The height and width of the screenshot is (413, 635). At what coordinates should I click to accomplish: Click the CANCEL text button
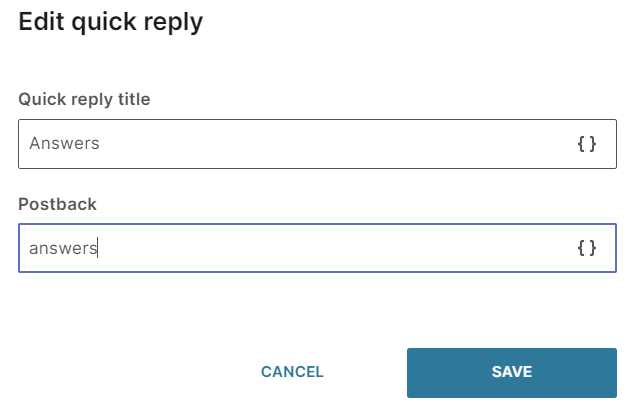pyautogui.click(x=292, y=372)
